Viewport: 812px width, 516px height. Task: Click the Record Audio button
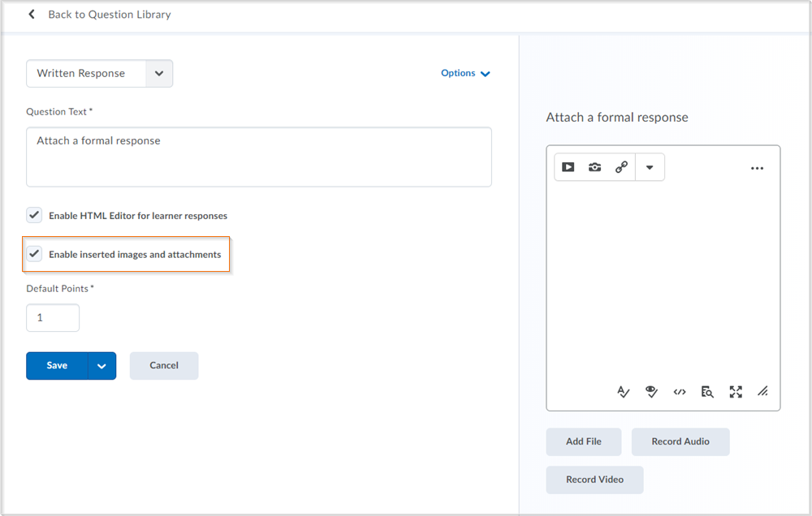(680, 441)
